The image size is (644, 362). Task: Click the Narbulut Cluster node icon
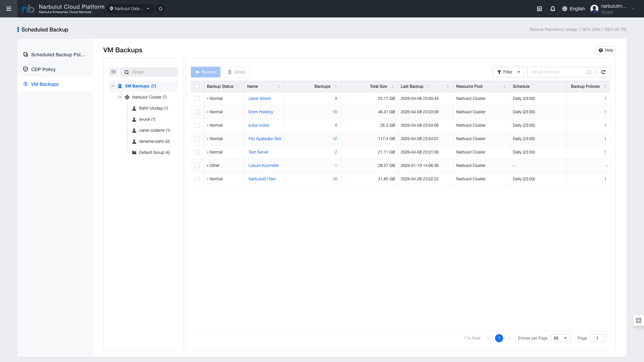[127, 97]
